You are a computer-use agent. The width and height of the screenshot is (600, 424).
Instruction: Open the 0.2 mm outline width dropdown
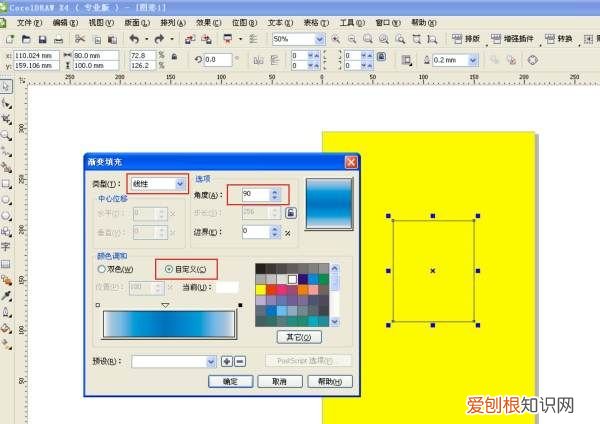473,60
